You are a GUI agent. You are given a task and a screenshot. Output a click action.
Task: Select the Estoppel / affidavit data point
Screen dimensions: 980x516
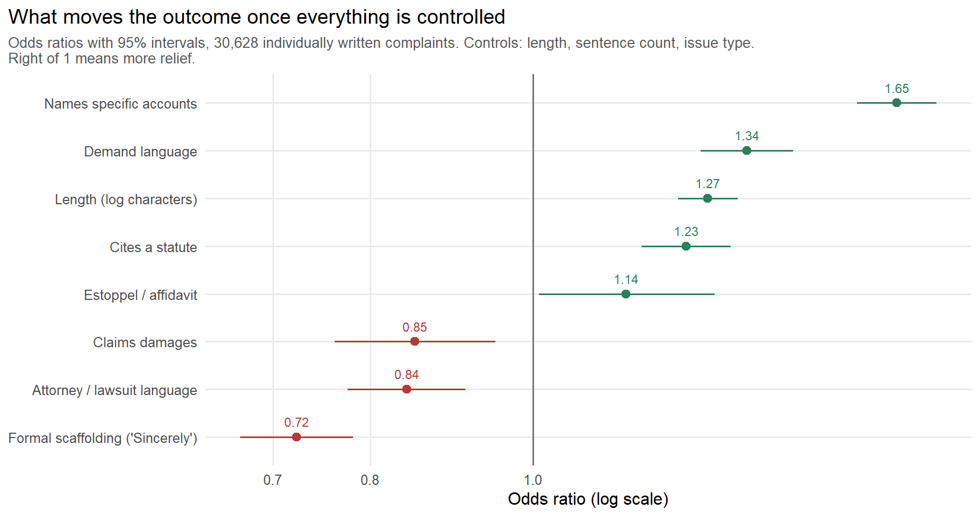click(625, 294)
